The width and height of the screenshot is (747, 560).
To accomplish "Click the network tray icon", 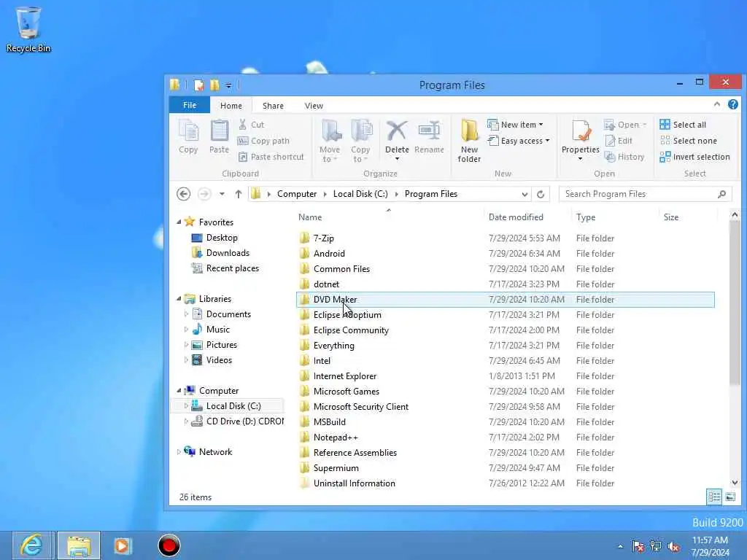I will (x=656, y=546).
